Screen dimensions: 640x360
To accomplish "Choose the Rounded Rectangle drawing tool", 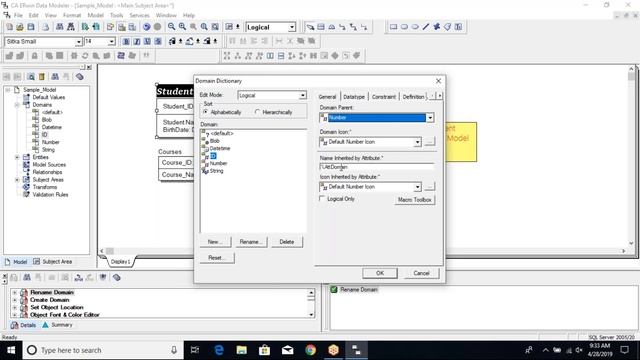I will [404, 27].
